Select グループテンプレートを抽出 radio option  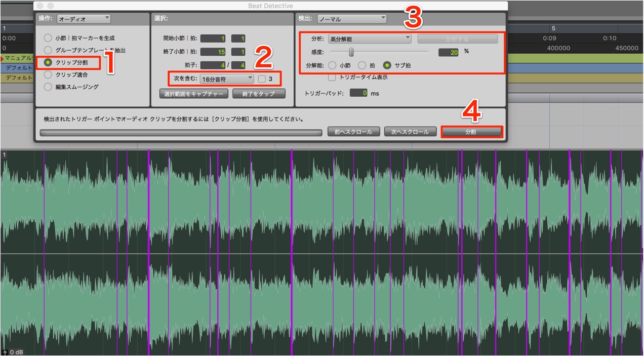[x=48, y=50]
